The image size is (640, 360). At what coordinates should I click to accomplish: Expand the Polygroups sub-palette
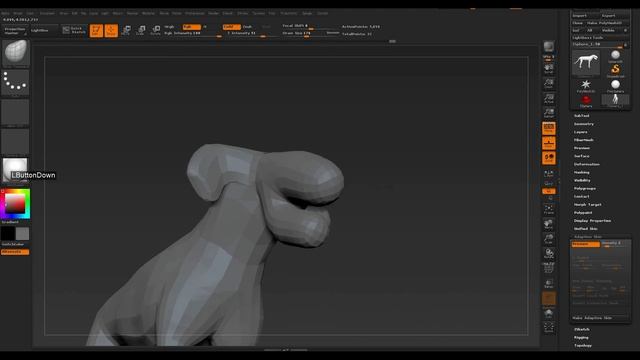pos(585,188)
